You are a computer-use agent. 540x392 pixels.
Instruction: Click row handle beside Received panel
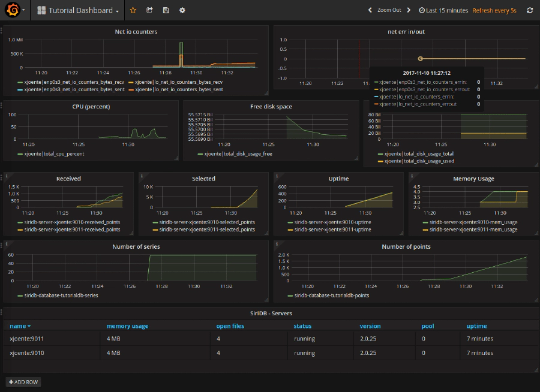[x=1, y=177]
